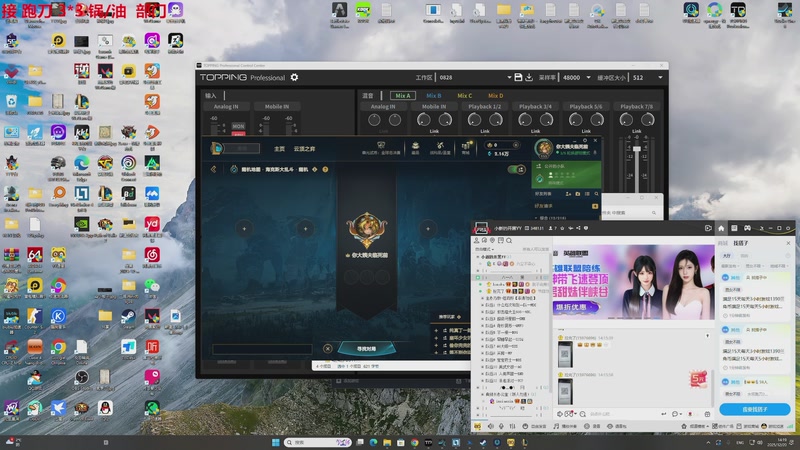Open the League client store icon
The image size is (800, 450).
tap(465, 146)
